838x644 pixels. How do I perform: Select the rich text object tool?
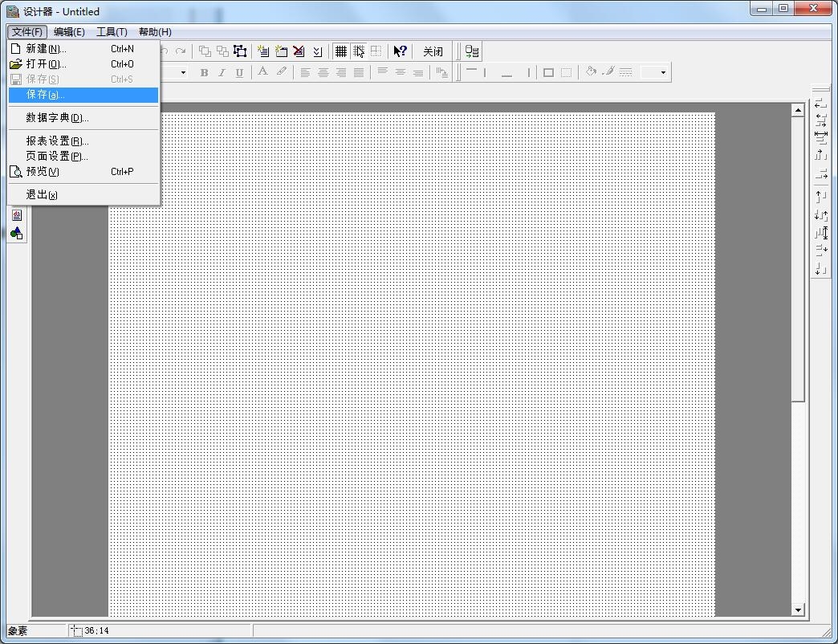(x=17, y=215)
